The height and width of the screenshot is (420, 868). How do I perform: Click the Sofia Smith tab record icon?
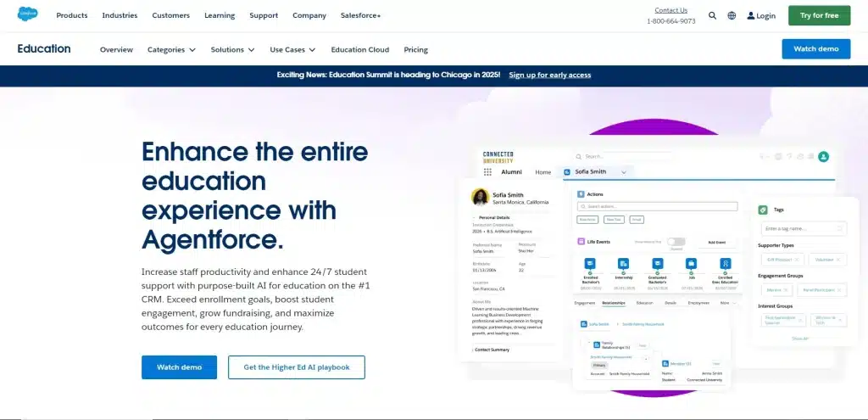tap(567, 172)
